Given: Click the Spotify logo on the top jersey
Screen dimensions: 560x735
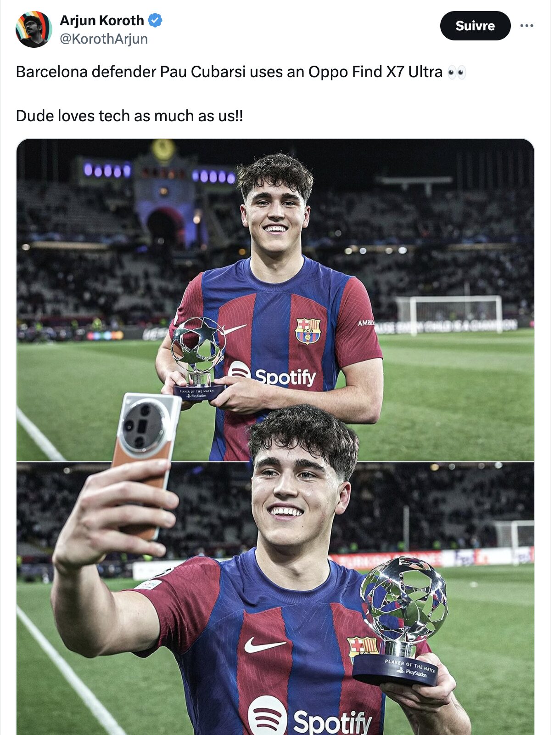Looking at the screenshot, I should 272,375.
